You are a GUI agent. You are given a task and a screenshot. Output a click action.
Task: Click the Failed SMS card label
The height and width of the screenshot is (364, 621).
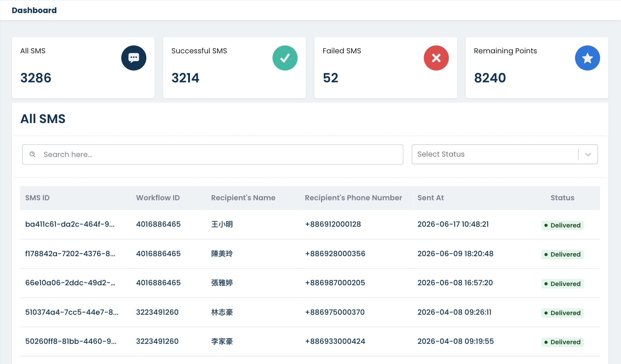[341, 51]
